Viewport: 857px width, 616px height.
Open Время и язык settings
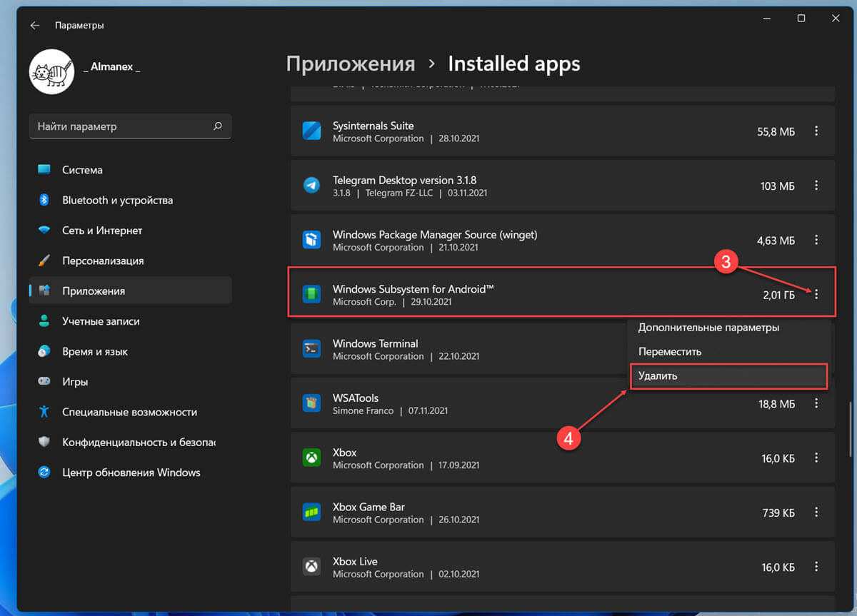(x=130, y=351)
